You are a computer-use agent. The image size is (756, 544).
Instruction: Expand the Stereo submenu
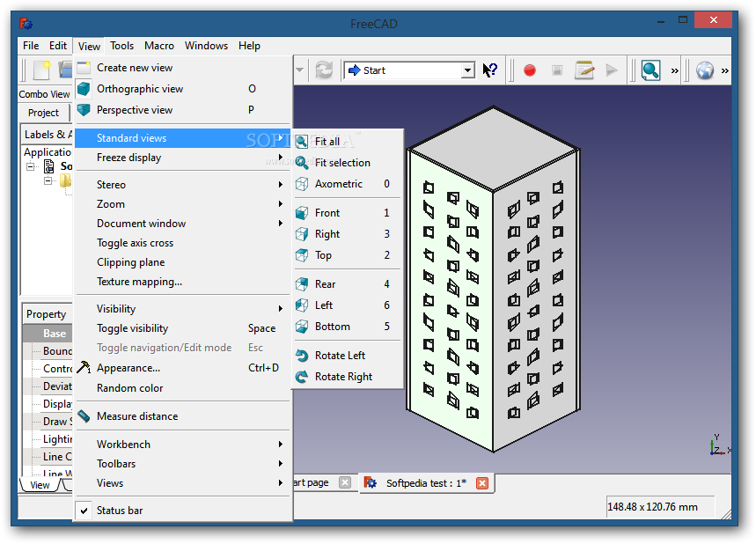click(x=183, y=185)
